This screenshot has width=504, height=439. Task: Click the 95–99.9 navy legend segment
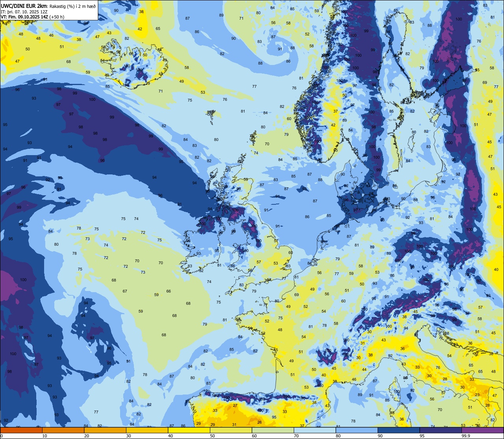click(441, 430)
